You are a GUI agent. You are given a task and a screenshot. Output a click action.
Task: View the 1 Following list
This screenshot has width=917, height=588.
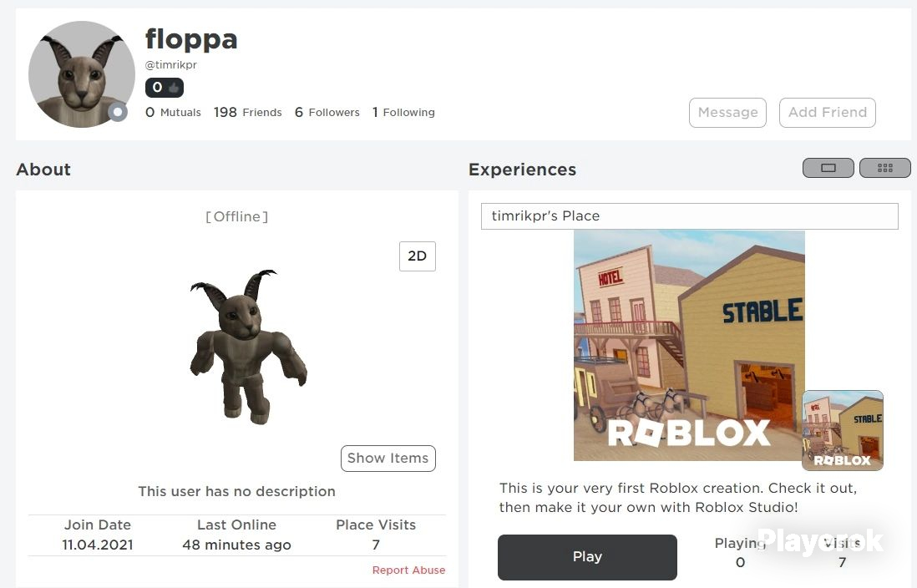[x=403, y=112]
